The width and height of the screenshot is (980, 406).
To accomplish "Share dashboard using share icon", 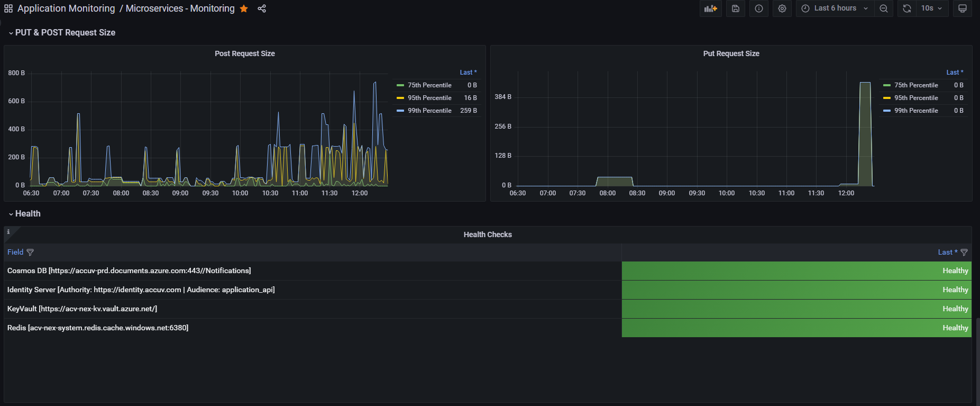I will click(262, 8).
